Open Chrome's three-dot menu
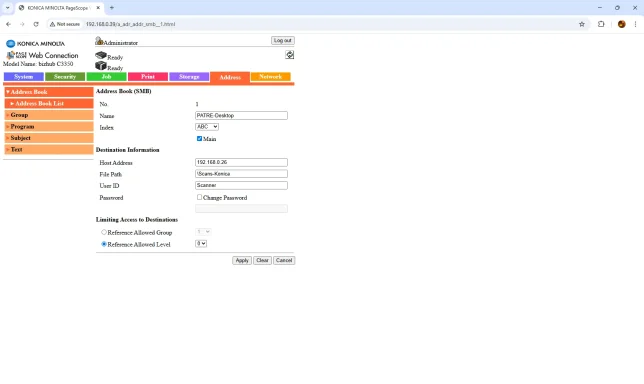 [635, 24]
